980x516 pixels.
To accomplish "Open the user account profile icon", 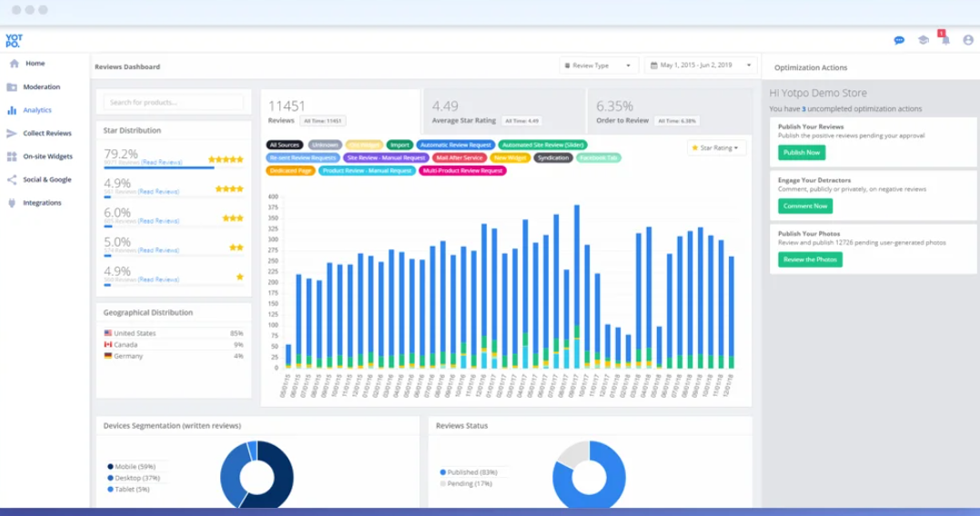I will coord(968,40).
